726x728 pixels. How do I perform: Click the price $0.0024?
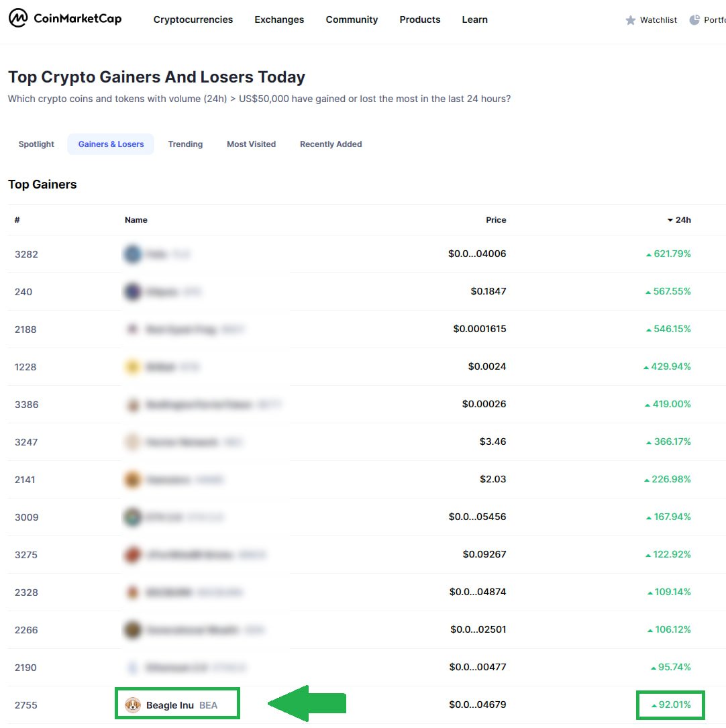point(487,366)
